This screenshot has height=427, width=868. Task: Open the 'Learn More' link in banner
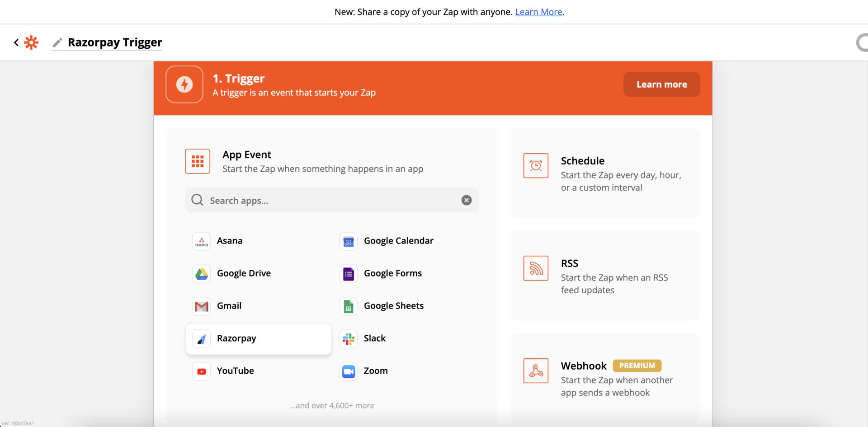tap(538, 12)
